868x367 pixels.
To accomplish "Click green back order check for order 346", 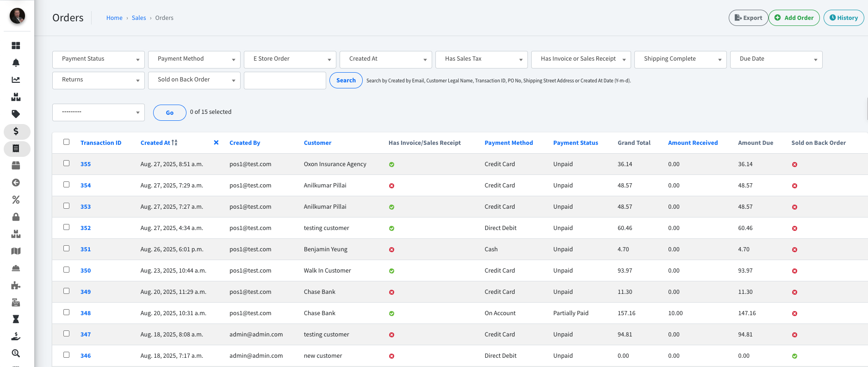I will point(794,356).
